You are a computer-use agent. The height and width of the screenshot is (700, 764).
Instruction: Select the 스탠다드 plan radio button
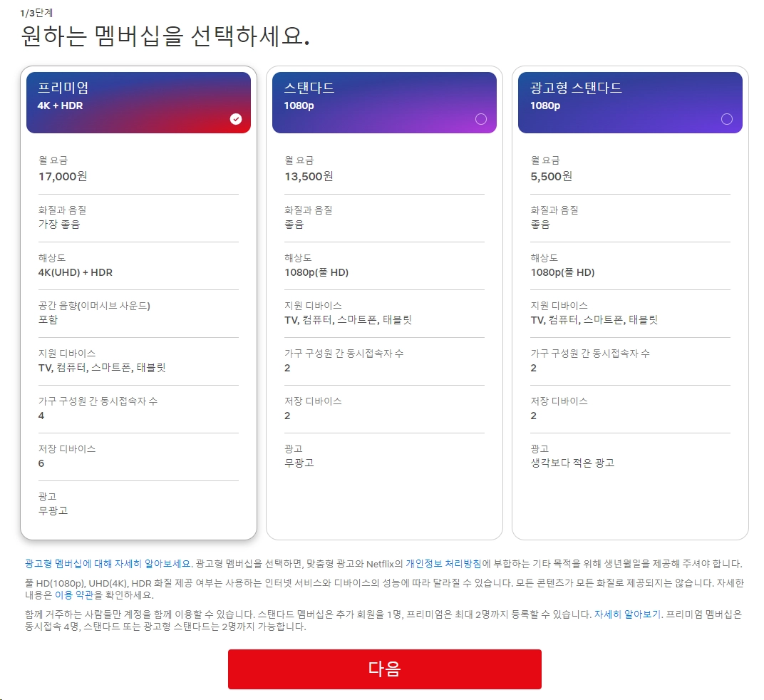pos(482,119)
